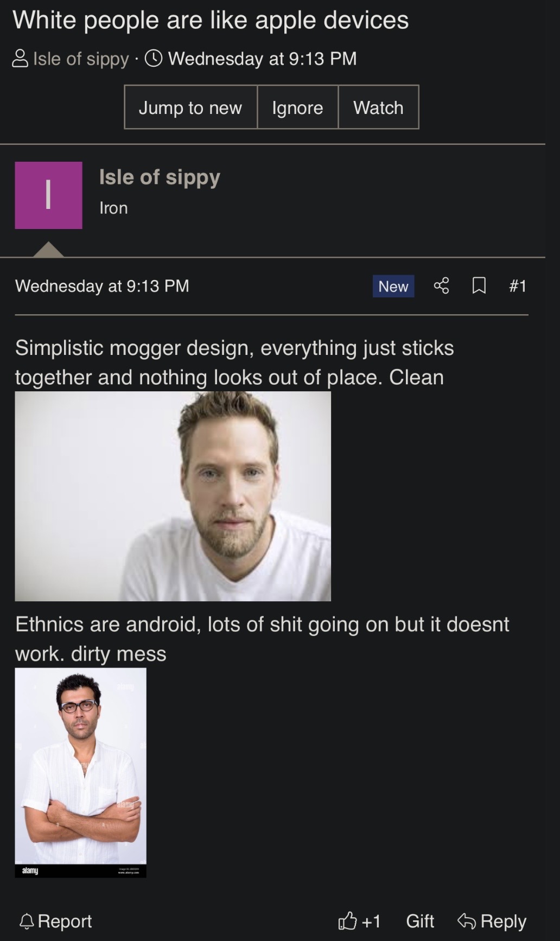Click the +1 reaction count
This screenshot has height=941, width=560.
click(x=372, y=921)
